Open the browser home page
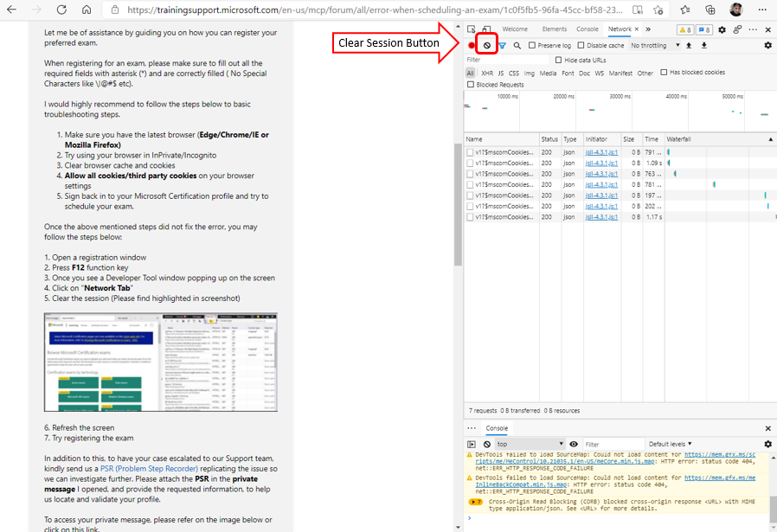Viewport: 777px width, 532px height. pos(87,10)
